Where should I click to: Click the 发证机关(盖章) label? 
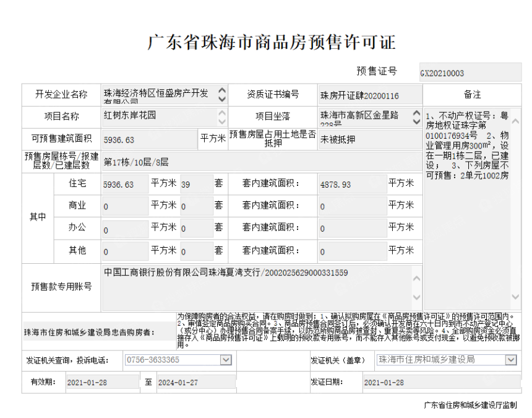[x=338, y=360]
